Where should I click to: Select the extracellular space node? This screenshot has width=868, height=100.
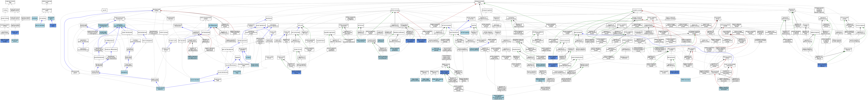(x=53, y=25)
